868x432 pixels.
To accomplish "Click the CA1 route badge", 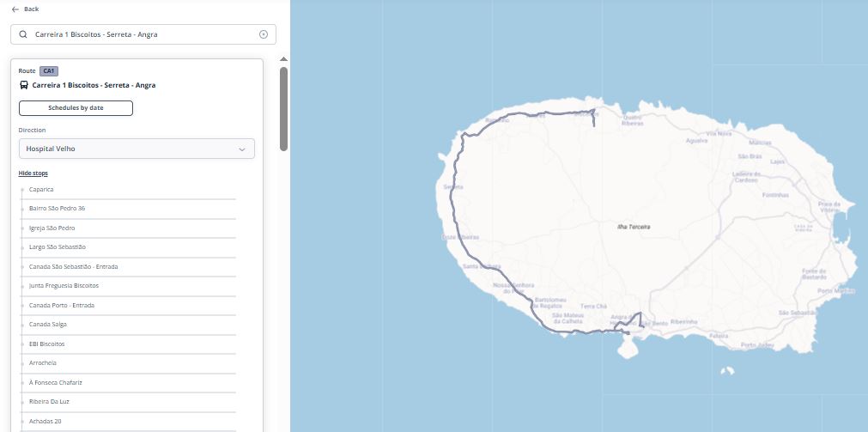I will coord(49,70).
